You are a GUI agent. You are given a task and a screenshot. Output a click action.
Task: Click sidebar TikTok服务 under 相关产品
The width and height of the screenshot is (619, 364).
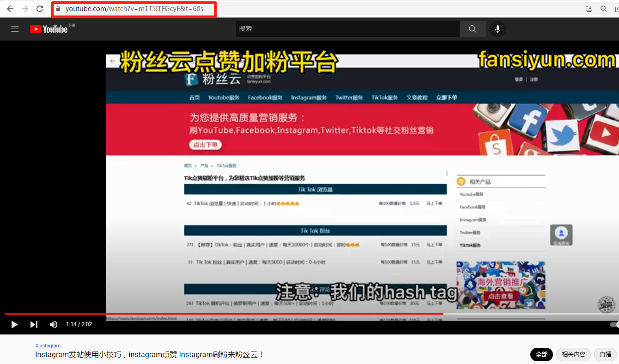(470, 245)
